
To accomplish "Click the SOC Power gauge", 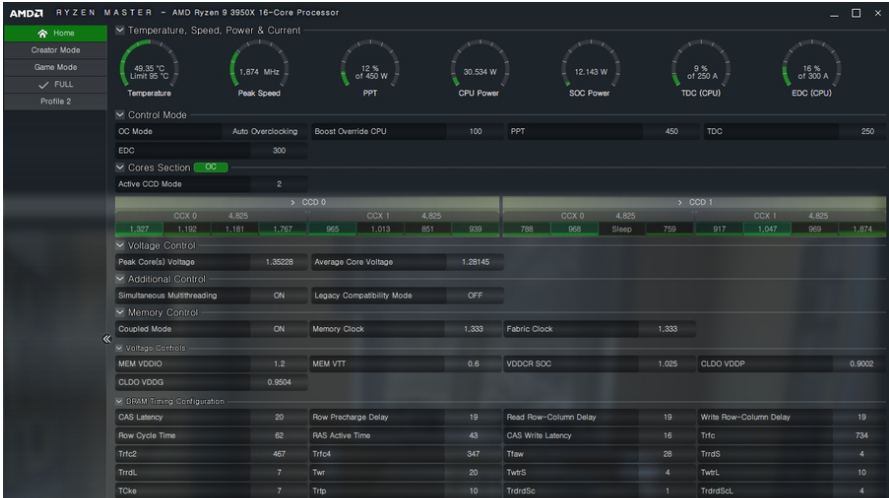I will tap(590, 69).
